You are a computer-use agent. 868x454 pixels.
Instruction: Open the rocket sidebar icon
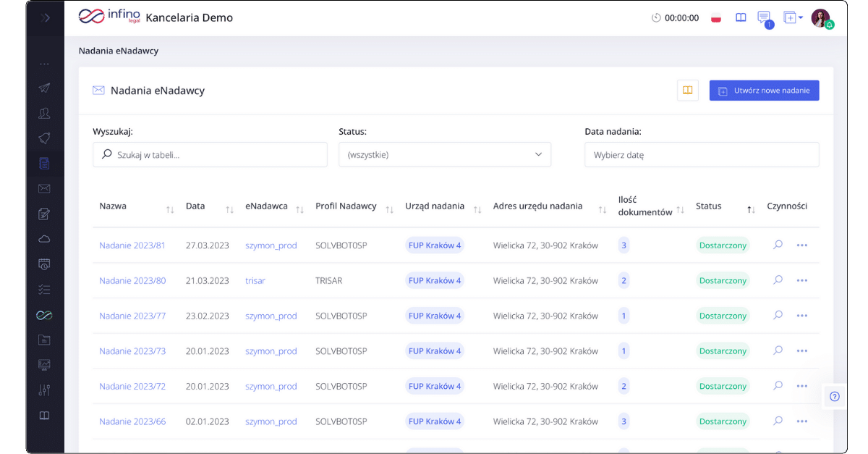(44, 138)
